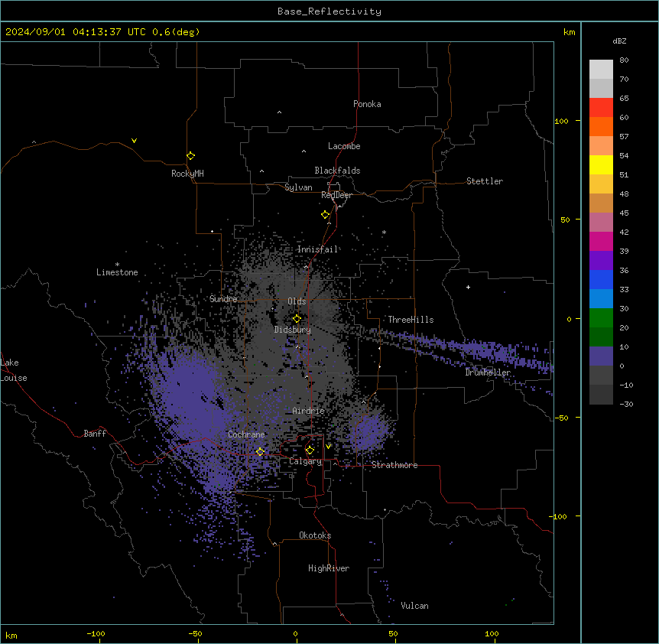Click the RockyMH label

pyautogui.click(x=187, y=174)
